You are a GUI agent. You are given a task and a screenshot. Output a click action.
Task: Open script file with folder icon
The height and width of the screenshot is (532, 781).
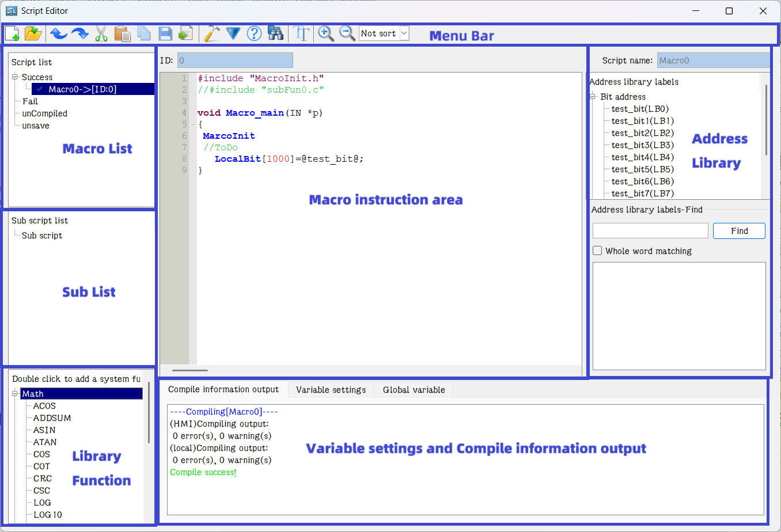pos(33,33)
